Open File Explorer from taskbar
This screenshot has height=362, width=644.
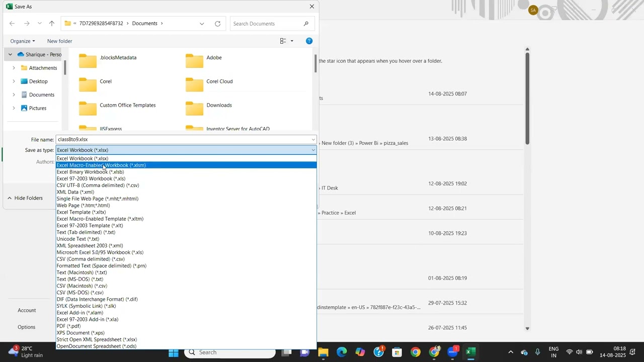coord(323,352)
